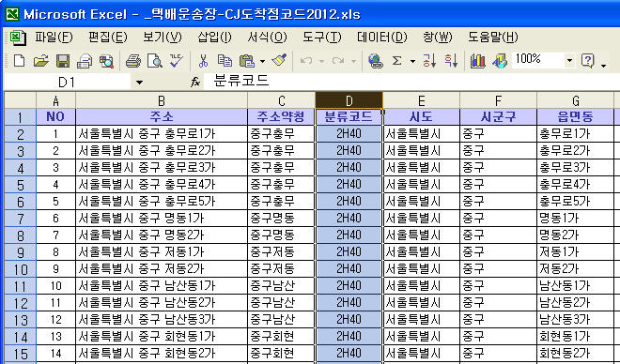This screenshot has width=620, height=364.
Task: Select cell 중구회현 in row 14
Action: 281,337
